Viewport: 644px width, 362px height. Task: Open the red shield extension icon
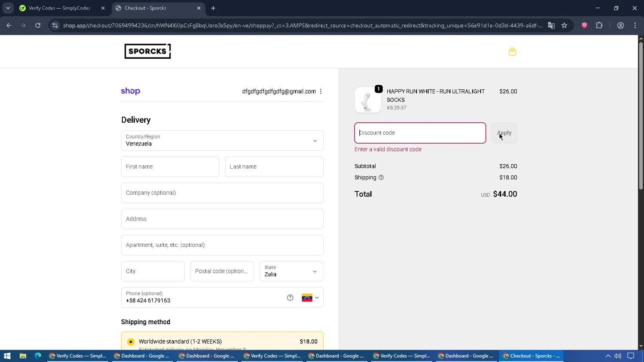tap(584, 26)
